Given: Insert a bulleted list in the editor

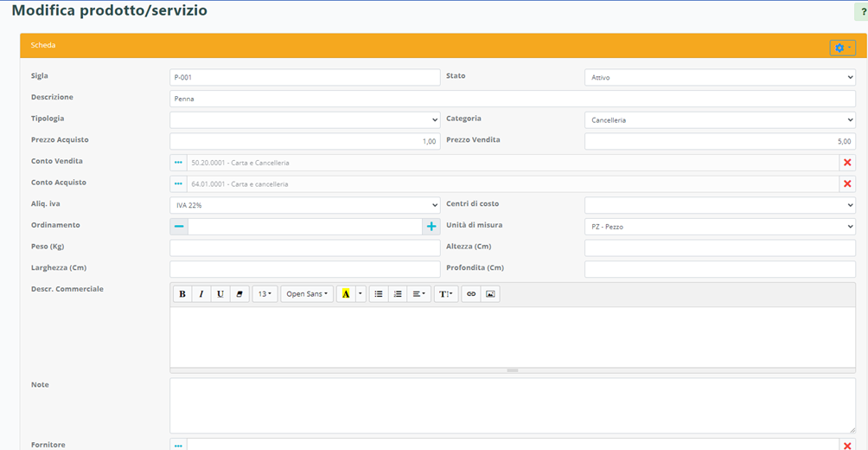Looking at the screenshot, I should click(x=379, y=294).
